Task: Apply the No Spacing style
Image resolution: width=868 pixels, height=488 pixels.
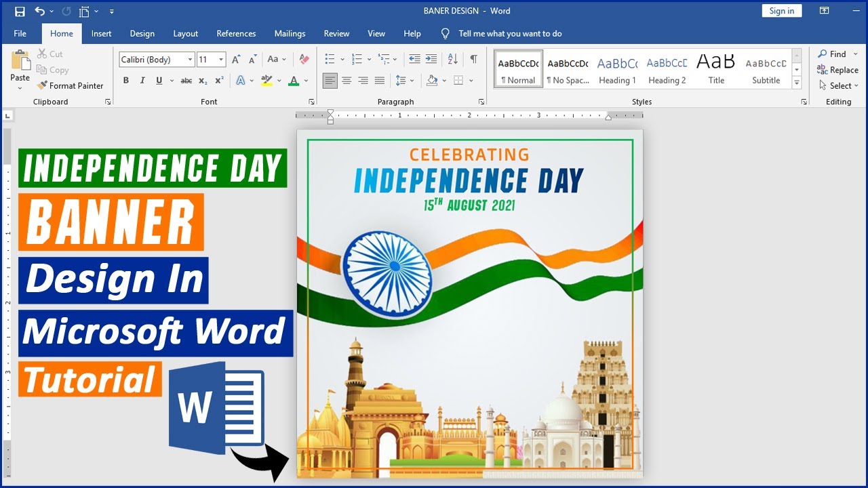Action: pos(568,70)
